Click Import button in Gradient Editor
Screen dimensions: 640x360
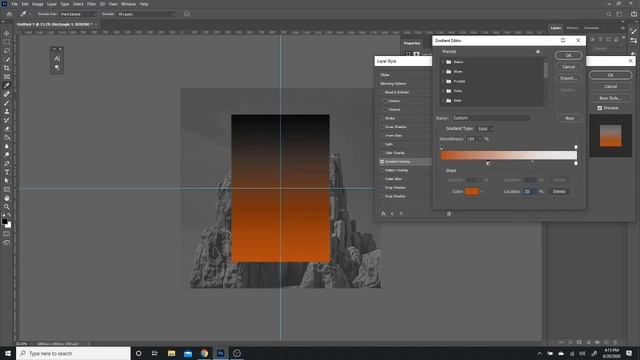pos(569,78)
